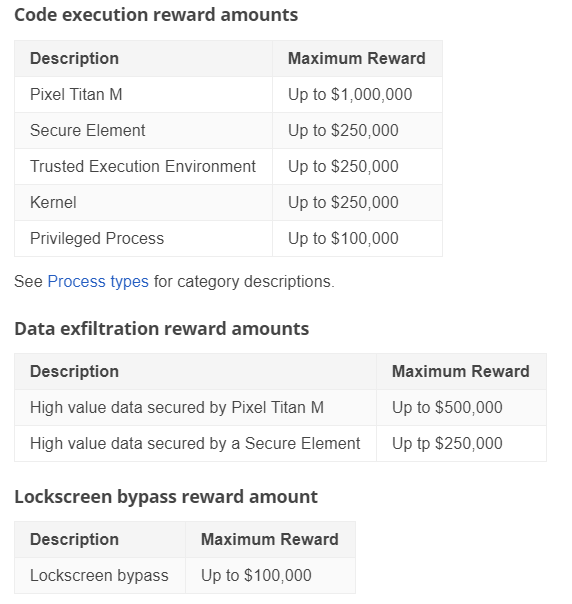Click the Lockscreen Up to $100,000 reward cell
Screen dimensions: 572x604
pos(270,575)
